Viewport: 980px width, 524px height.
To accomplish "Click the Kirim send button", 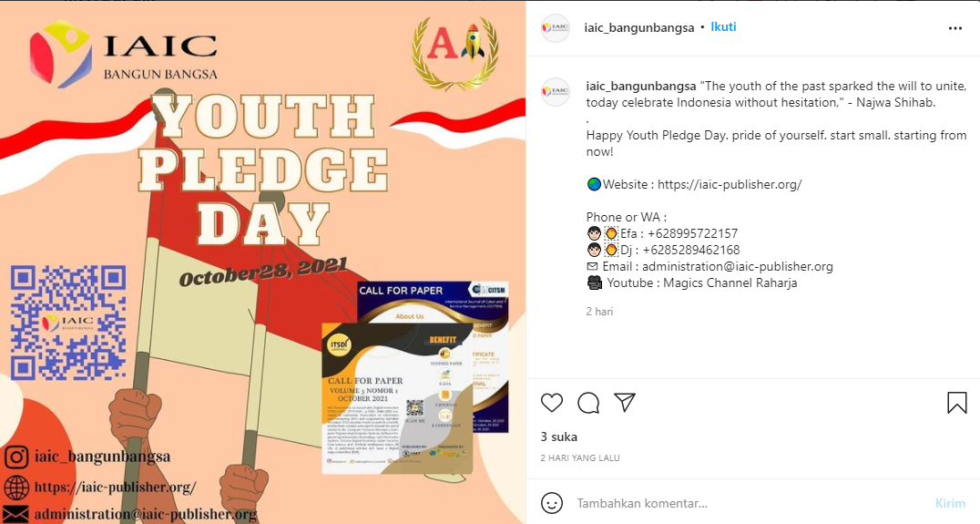I will pos(950,503).
